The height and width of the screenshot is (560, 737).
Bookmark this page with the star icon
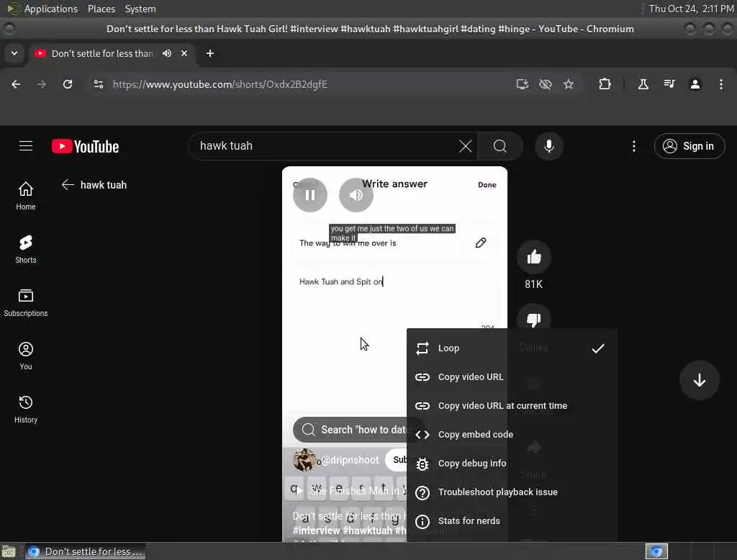tap(569, 84)
